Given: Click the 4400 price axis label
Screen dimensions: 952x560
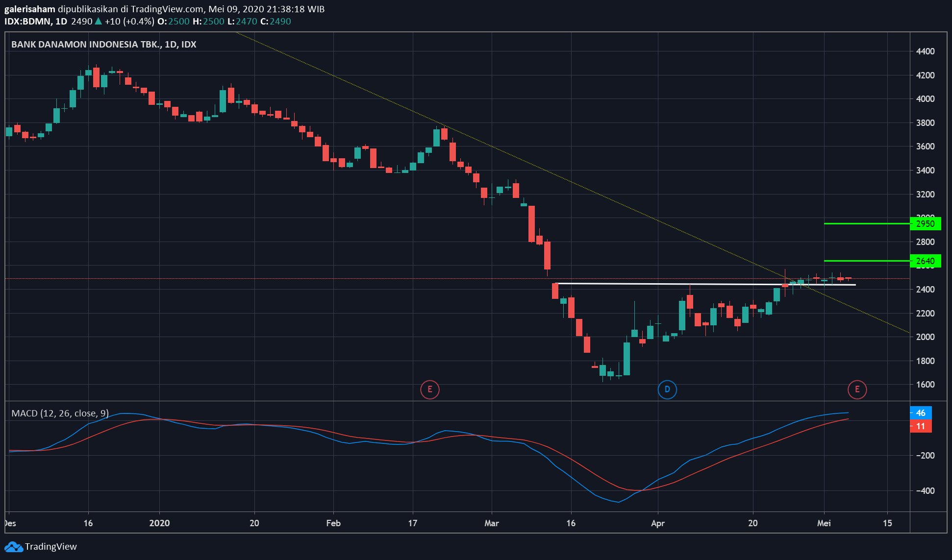Looking at the screenshot, I should (x=925, y=51).
